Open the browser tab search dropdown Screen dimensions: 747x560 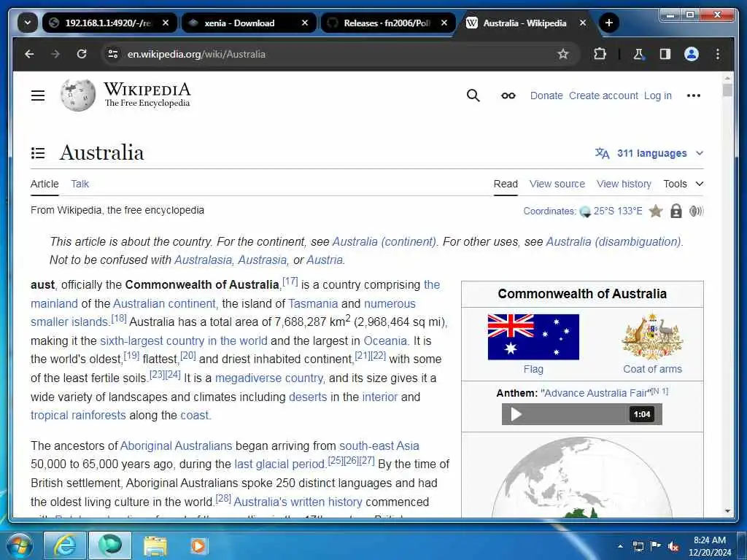click(28, 23)
